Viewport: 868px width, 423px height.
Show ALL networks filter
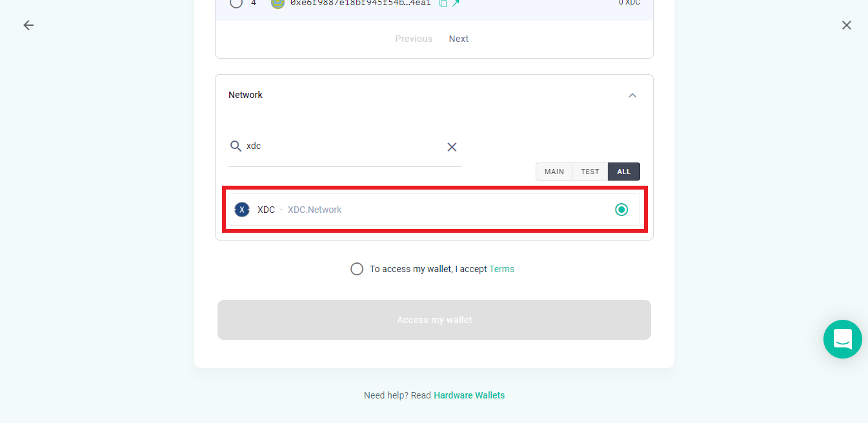click(x=623, y=172)
